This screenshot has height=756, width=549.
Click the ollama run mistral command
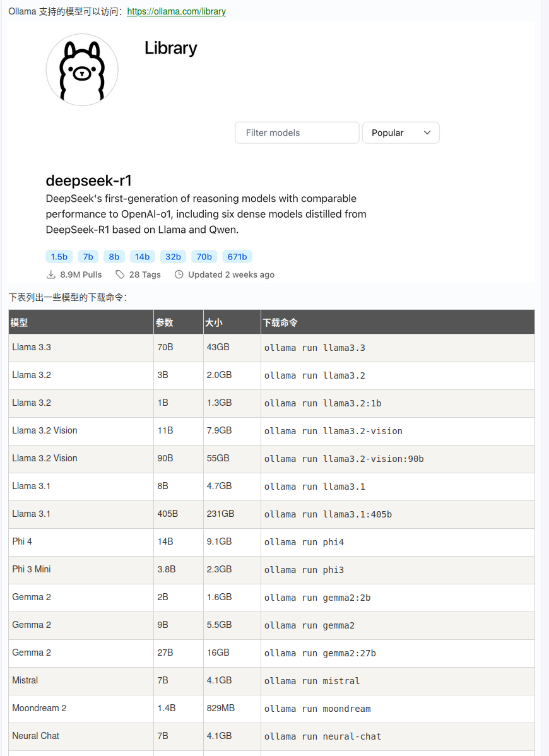[x=312, y=681]
